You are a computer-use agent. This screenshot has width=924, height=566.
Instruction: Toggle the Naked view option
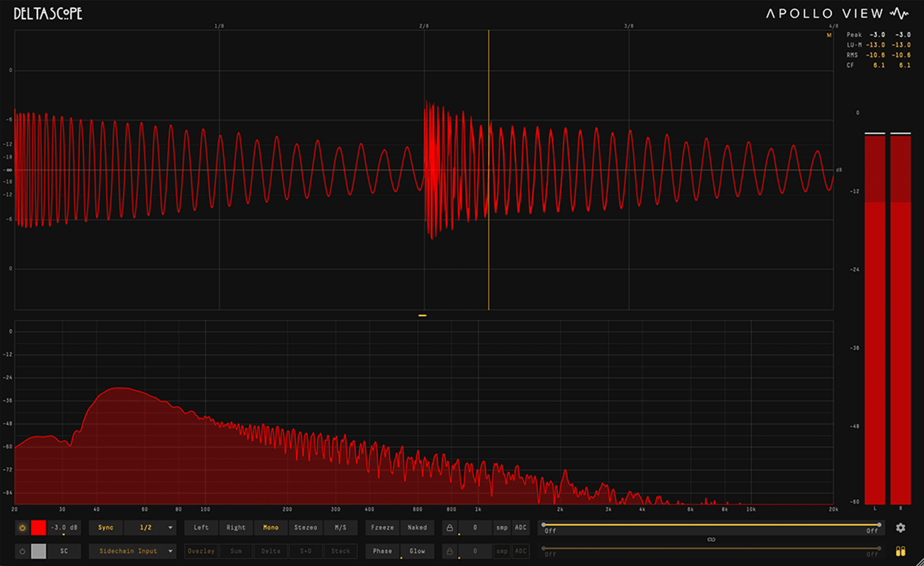[x=417, y=528]
